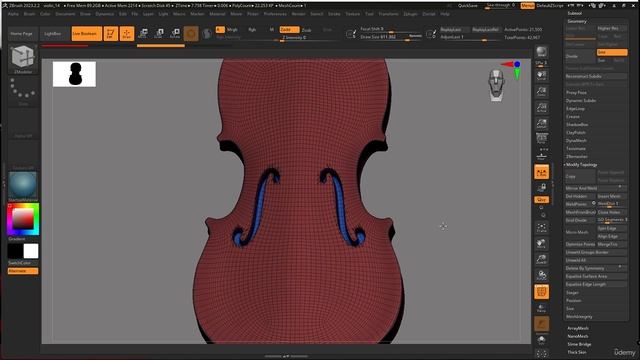Select the Move transform icon
Viewport: 640px width, 360px height.
pos(143,33)
